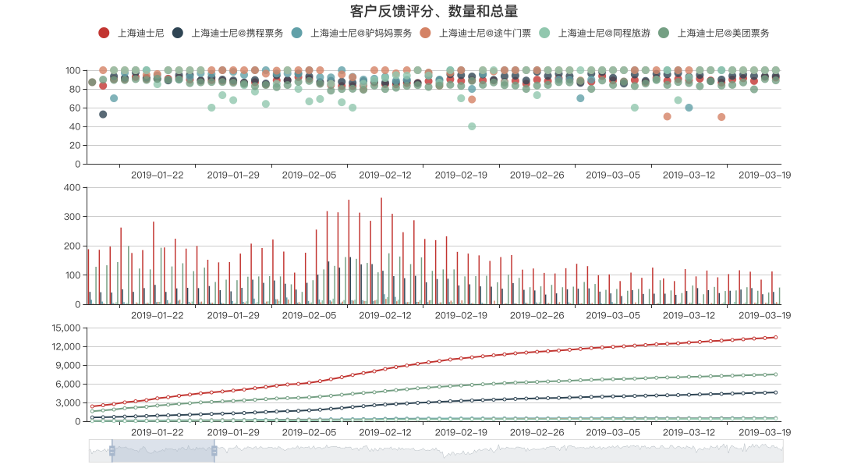This screenshot has width=868, height=468.
Task: Click the 400 y-axis label on bar chart
Action: click(x=72, y=187)
